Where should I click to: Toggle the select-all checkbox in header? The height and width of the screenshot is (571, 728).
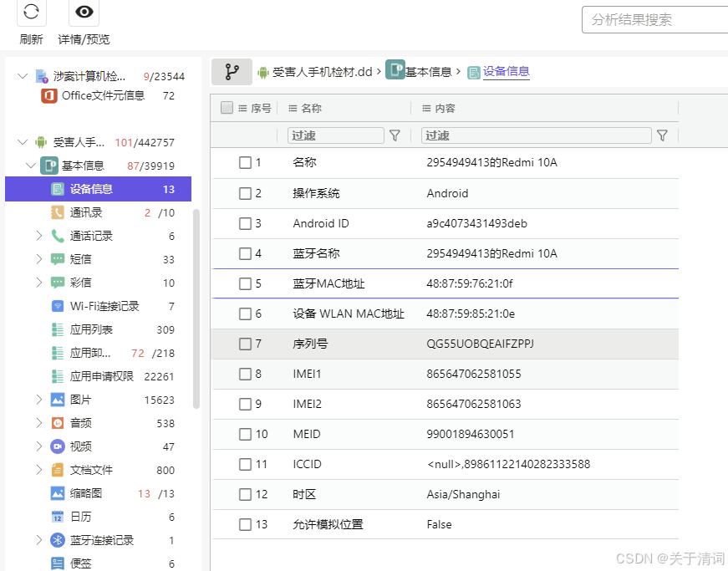pos(227,108)
